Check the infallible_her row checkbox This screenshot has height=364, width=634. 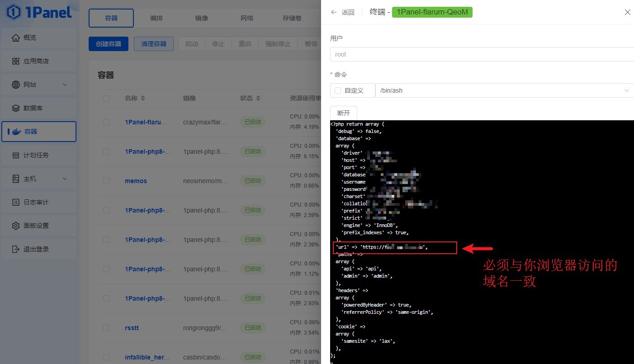(106, 357)
